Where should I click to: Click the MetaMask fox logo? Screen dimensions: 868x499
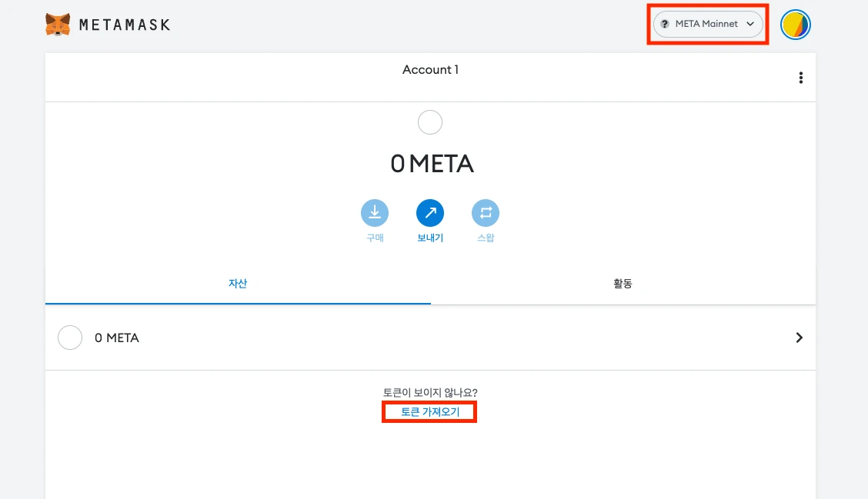[58, 25]
